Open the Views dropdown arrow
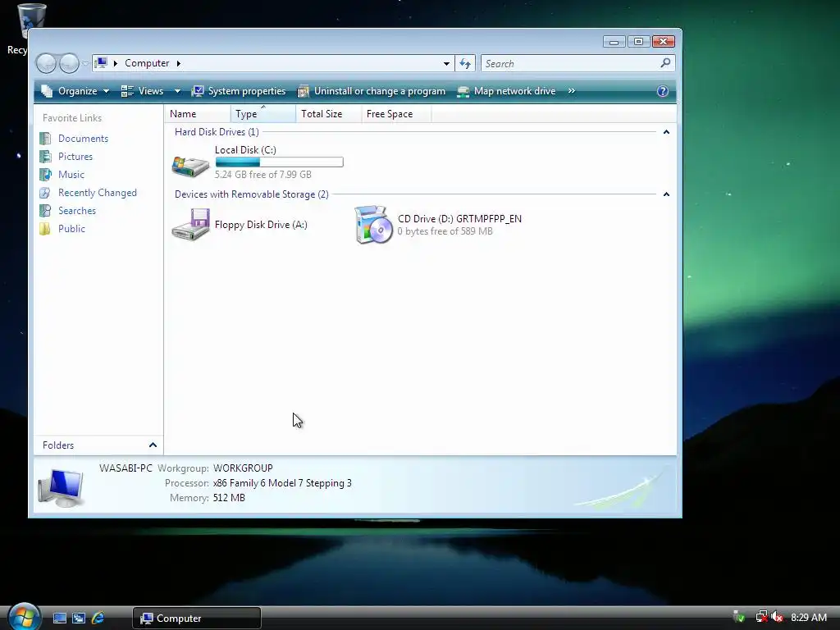This screenshot has height=630, width=840. point(177,91)
